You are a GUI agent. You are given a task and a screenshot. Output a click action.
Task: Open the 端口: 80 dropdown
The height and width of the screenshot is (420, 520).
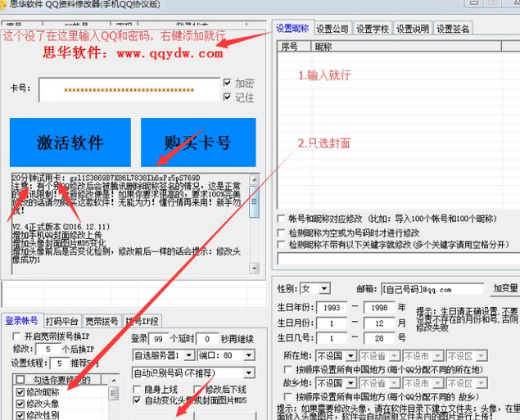pyautogui.click(x=249, y=355)
